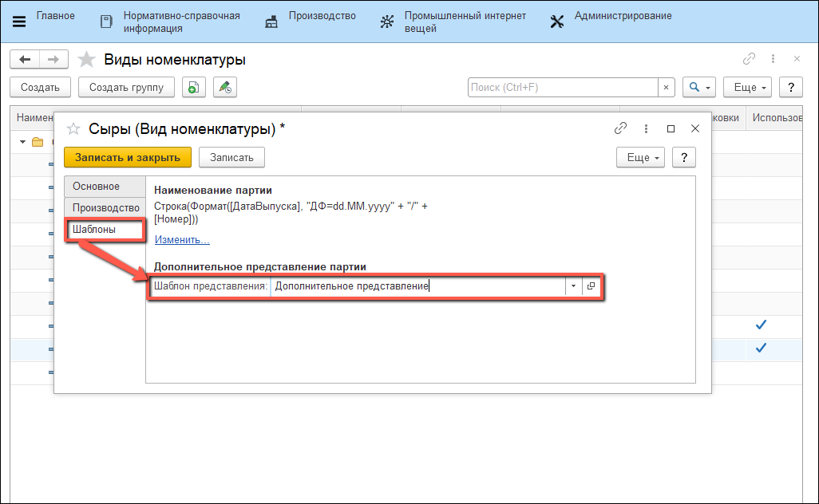The image size is (819, 504).
Task: Add Виды номенклатуры to favorites star
Action: [87, 60]
